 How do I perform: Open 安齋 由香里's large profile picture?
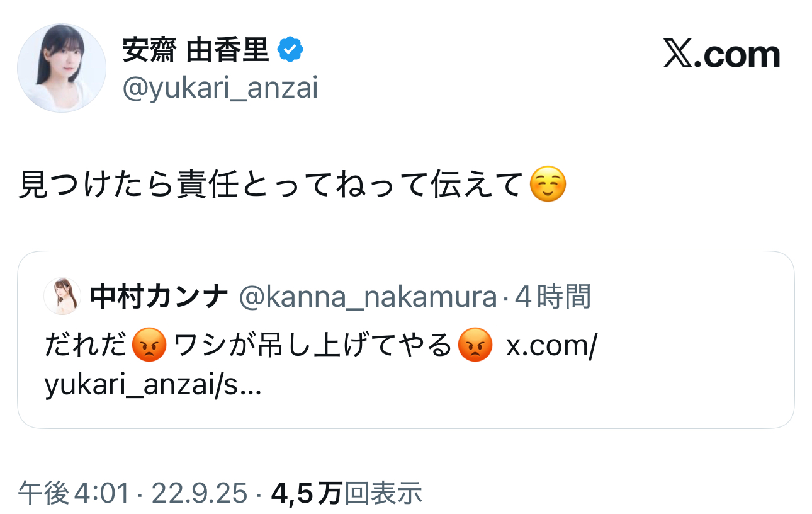(61, 68)
